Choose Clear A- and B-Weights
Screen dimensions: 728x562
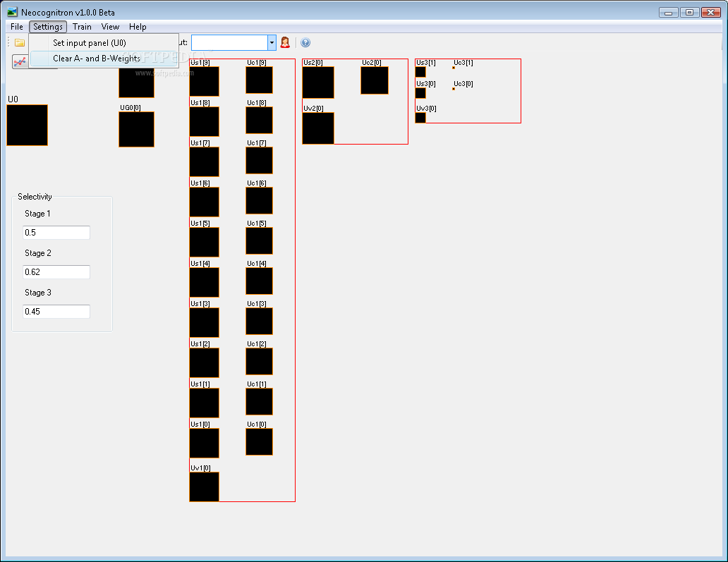(104, 59)
